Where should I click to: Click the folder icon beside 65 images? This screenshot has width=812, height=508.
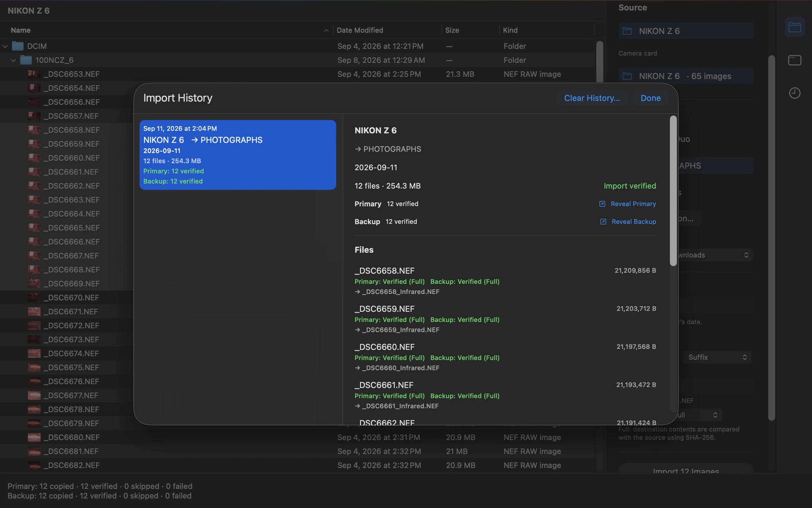click(x=627, y=76)
